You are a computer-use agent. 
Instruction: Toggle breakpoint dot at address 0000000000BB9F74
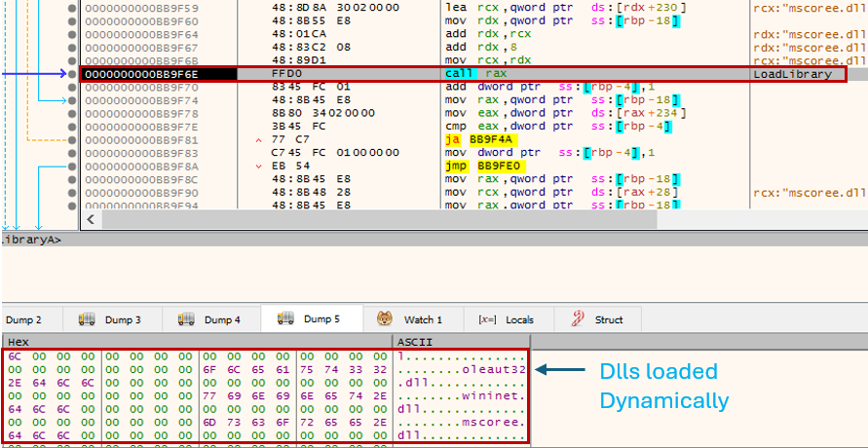pyautogui.click(x=72, y=100)
